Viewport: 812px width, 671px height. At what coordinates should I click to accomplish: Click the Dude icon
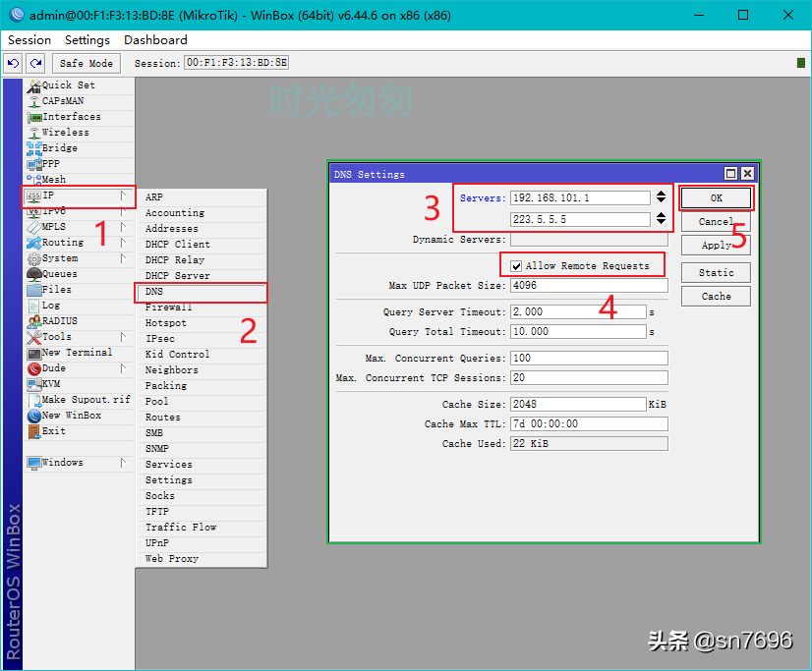pyautogui.click(x=34, y=368)
